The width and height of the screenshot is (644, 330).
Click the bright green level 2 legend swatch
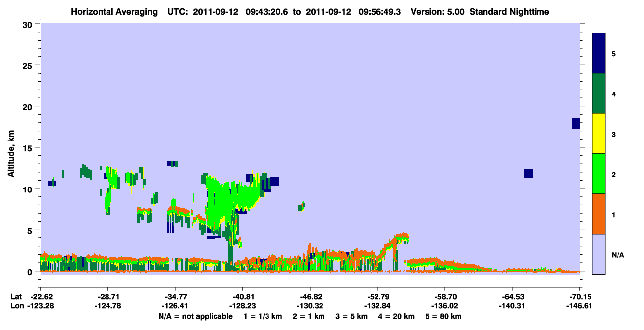tap(599, 174)
